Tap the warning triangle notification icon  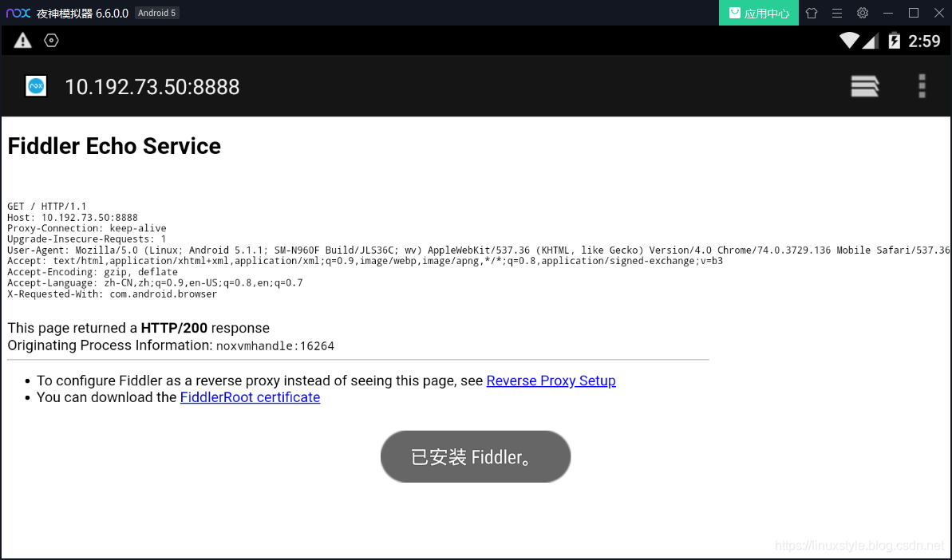tap(22, 41)
